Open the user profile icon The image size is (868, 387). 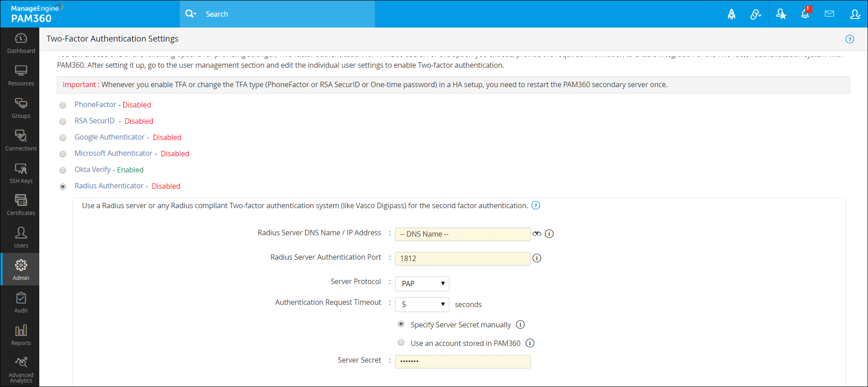(x=855, y=14)
